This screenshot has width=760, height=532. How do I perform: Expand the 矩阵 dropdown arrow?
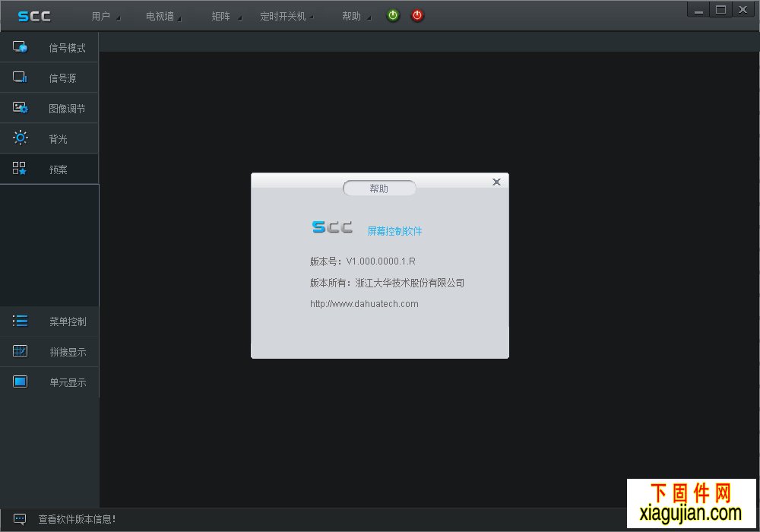(x=239, y=18)
